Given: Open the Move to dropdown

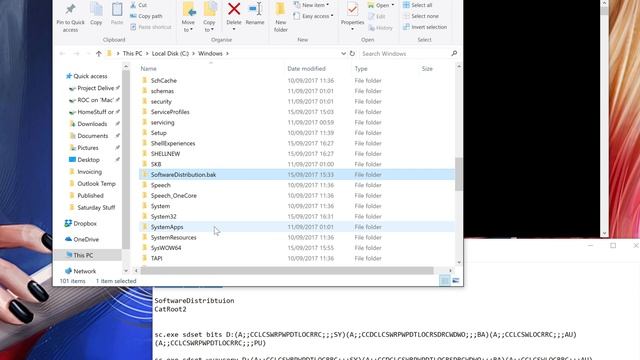Looking at the screenshot, I should [x=188, y=17].
